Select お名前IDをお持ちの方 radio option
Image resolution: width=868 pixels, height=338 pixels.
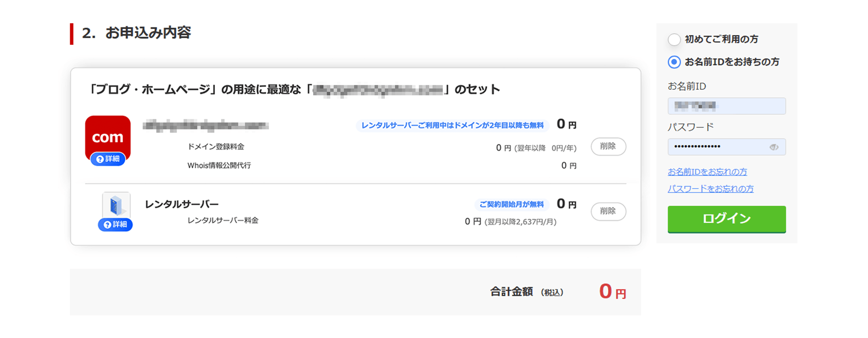click(x=674, y=62)
